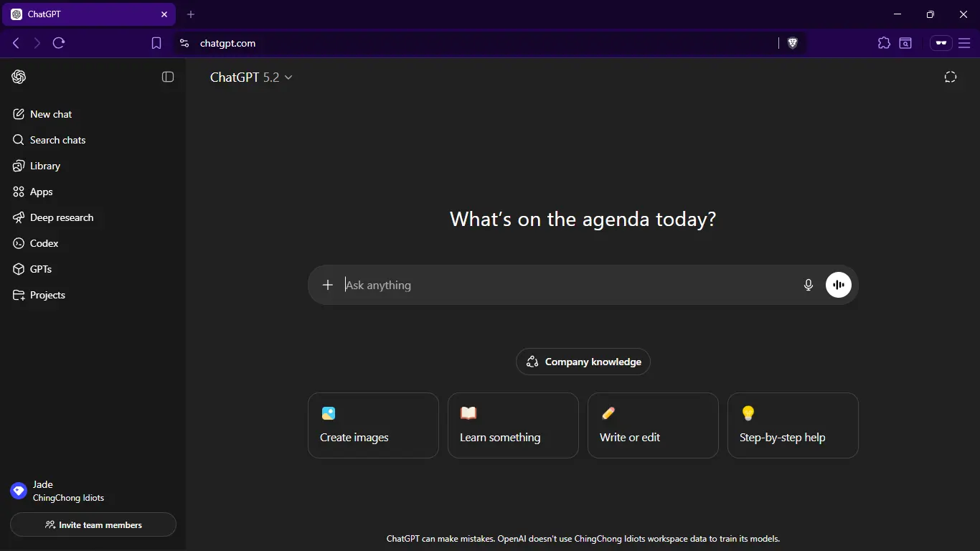
Task: Go back with the browser back arrow
Action: (16, 43)
